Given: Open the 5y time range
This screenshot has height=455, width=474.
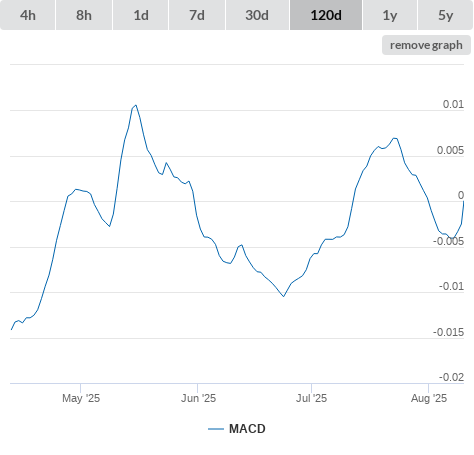Looking at the screenshot, I should pyautogui.click(x=445, y=15).
